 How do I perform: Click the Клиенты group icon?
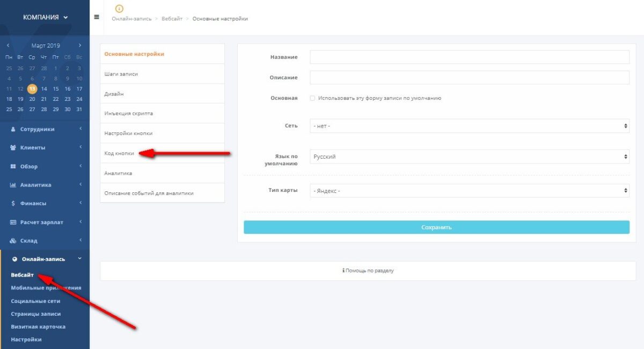[13, 147]
